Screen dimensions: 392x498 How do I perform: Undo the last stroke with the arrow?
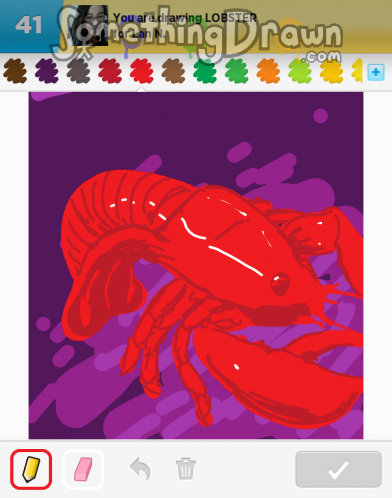(x=140, y=469)
